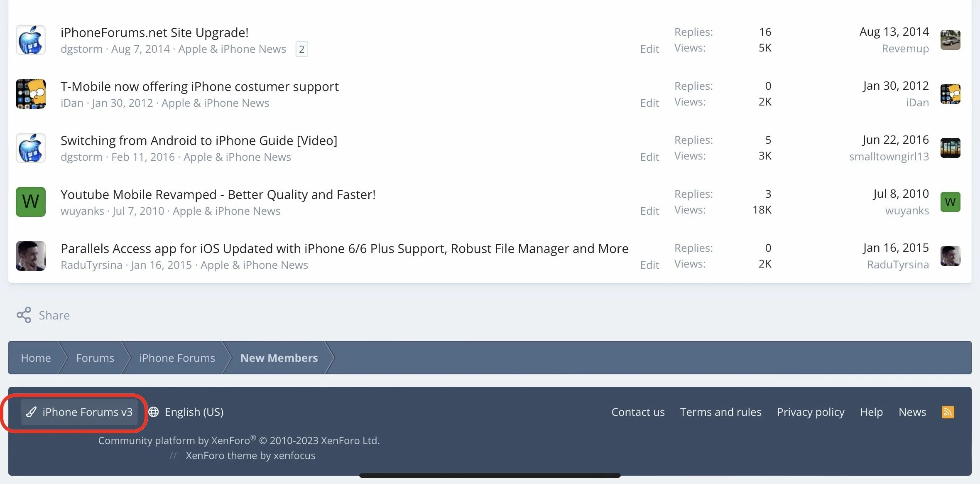Click the Share icon

(x=24, y=315)
